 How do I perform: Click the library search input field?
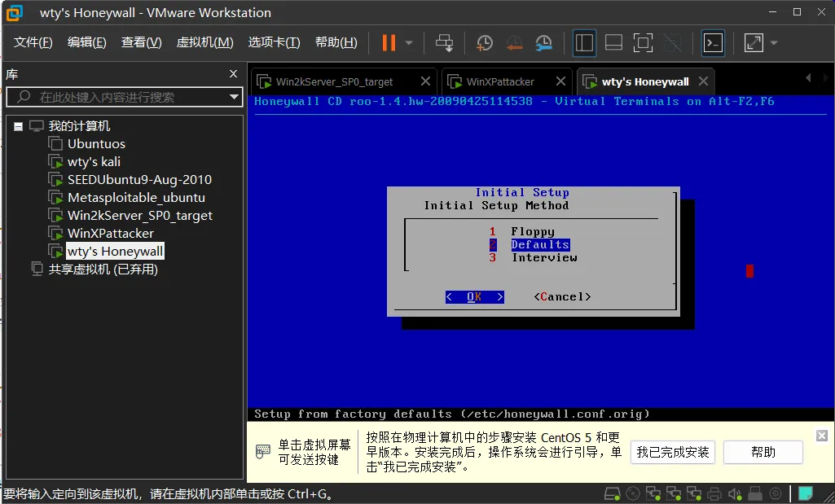[125, 97]
